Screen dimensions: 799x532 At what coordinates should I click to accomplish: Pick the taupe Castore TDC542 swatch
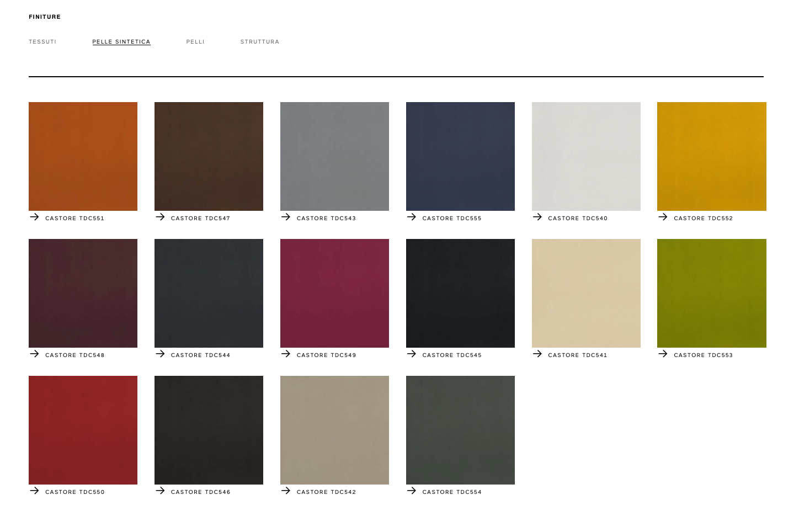pos(334,430)
